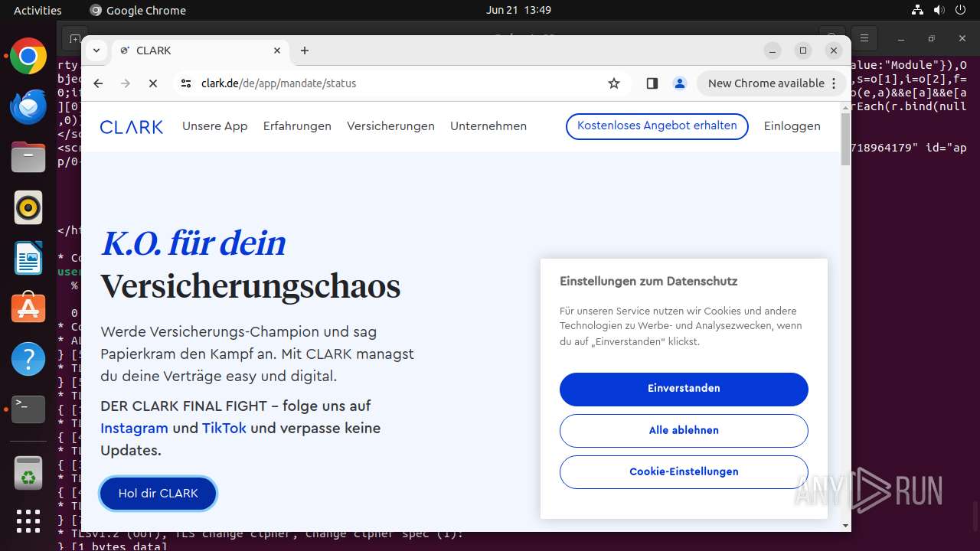Open the Files manager in the dock

[x=28, y=157]
